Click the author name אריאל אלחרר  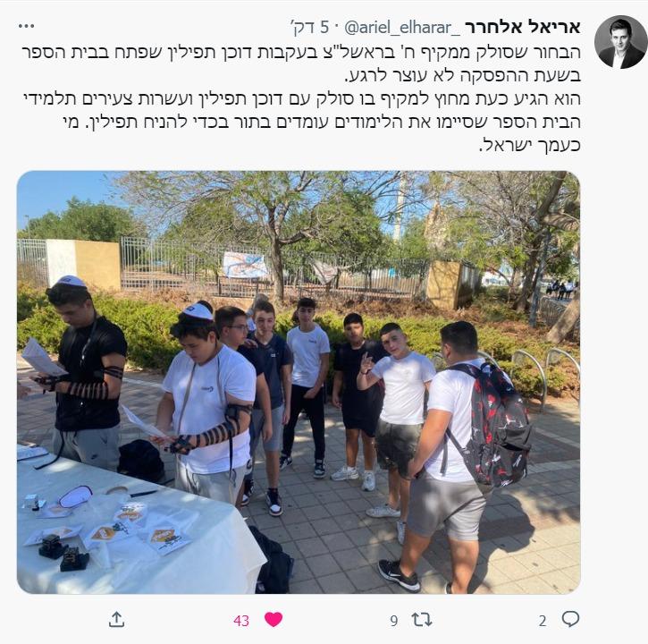(523, 28)
